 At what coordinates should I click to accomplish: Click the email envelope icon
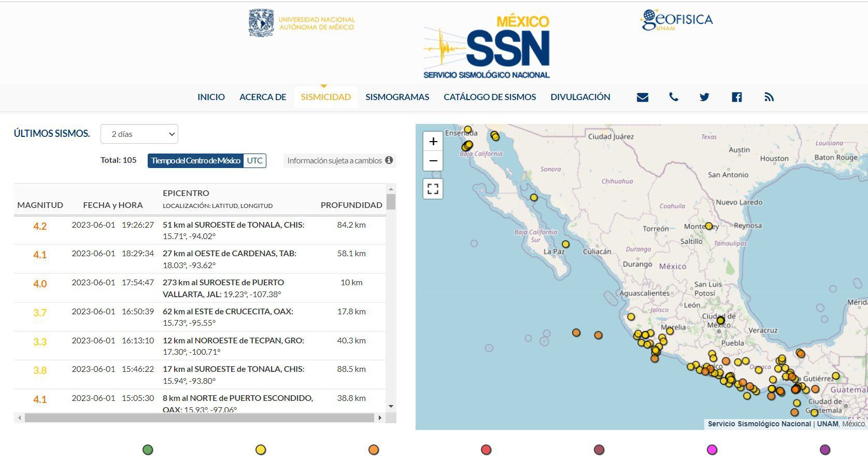tap(642, 97)
